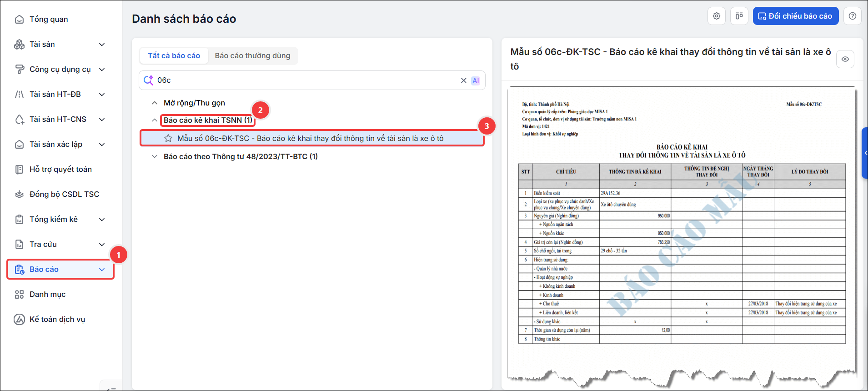Click the Đối chiếu báo cáo button

tap(796, 16)
